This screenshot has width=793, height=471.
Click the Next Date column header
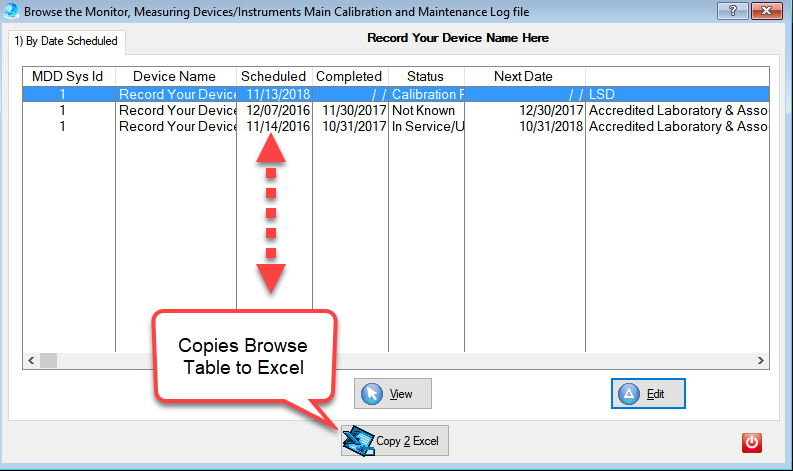point(523,76)
